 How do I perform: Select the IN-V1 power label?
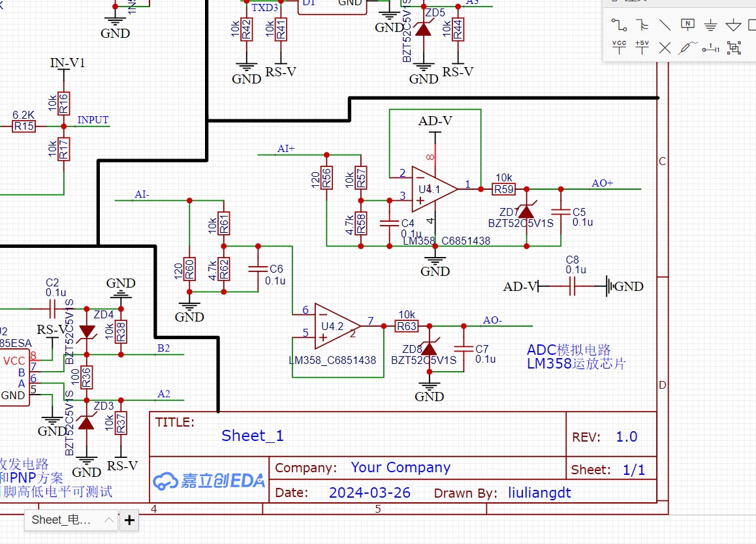point(67,63)
